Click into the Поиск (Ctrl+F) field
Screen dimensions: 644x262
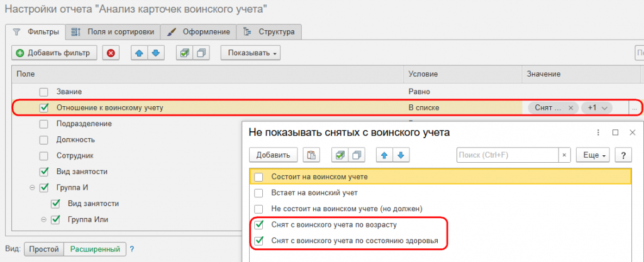coord(508,155)
